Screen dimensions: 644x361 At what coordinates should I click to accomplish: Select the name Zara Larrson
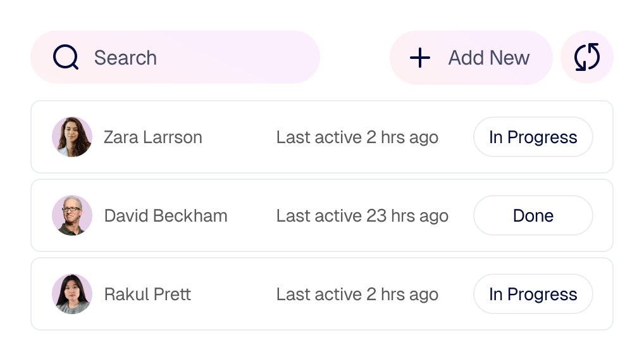tap(153, 137)
